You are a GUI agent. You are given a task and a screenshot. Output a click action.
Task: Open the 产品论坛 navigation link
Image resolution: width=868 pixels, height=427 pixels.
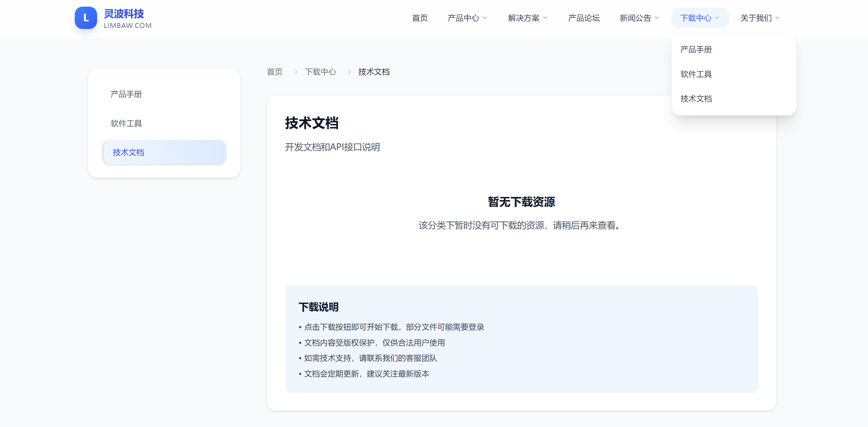(584, 18)
